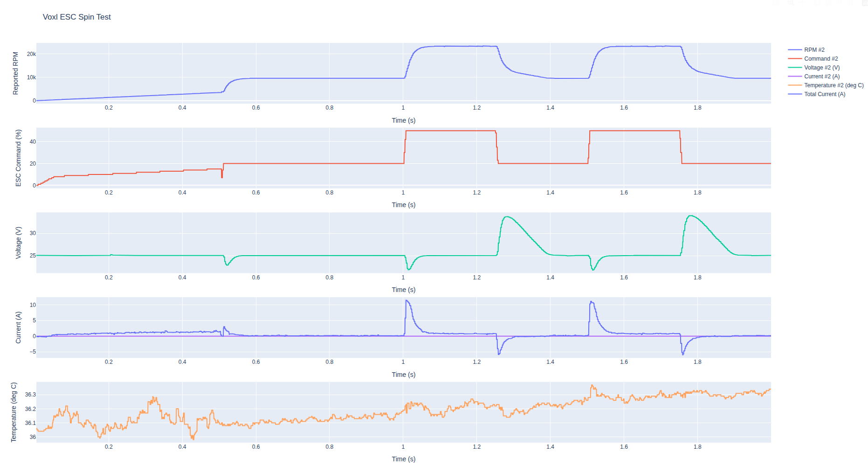
Task: Click the Voxl ESC Spin Test title
Action: (x=76, y=17)
